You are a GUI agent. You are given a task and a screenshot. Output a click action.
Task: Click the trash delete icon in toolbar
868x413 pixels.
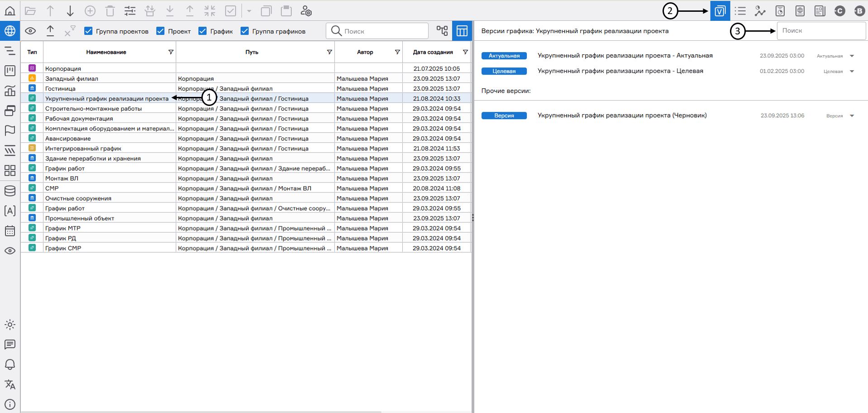click(110, 11)
